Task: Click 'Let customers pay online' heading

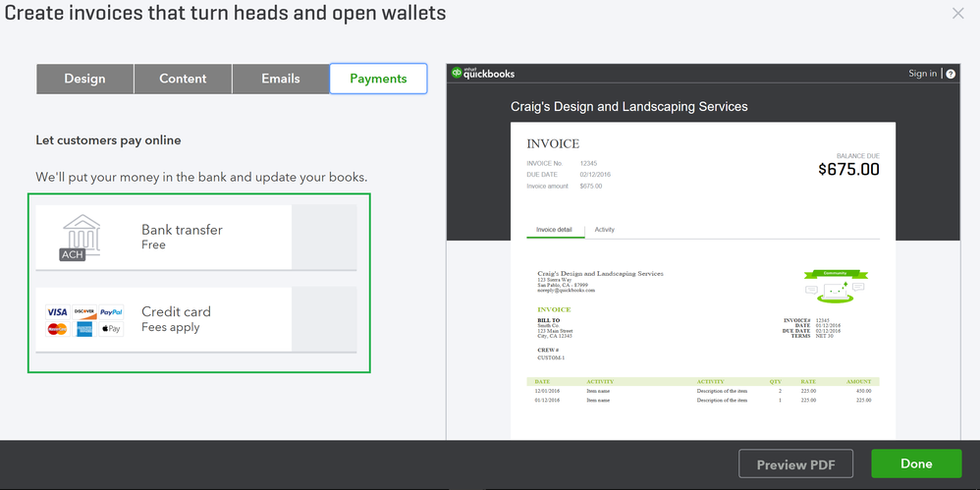Action: pos(108,140)
